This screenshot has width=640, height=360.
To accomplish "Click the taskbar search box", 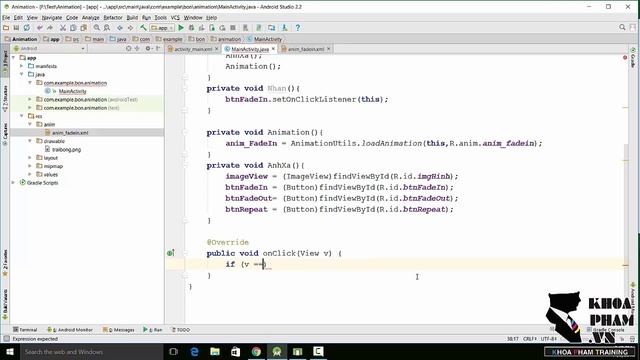I will click(x=92, y=351).
